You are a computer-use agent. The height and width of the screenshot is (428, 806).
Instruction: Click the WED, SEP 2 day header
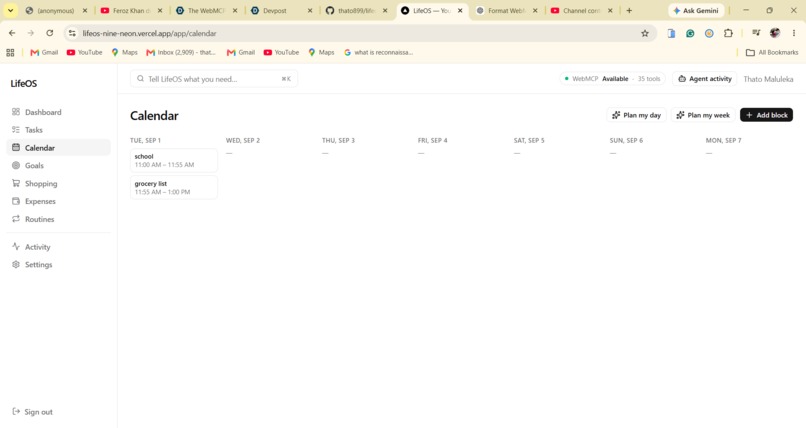(x=243, y=140)
